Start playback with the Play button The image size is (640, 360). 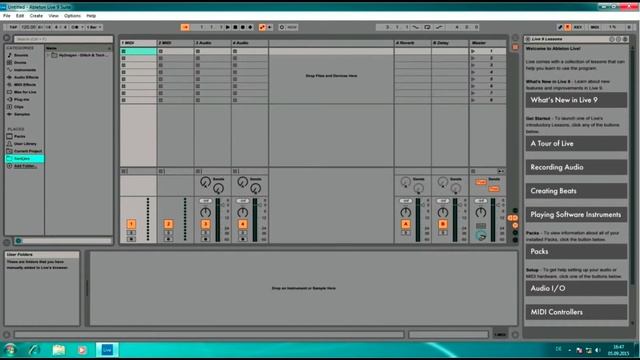tap(228, 27)
